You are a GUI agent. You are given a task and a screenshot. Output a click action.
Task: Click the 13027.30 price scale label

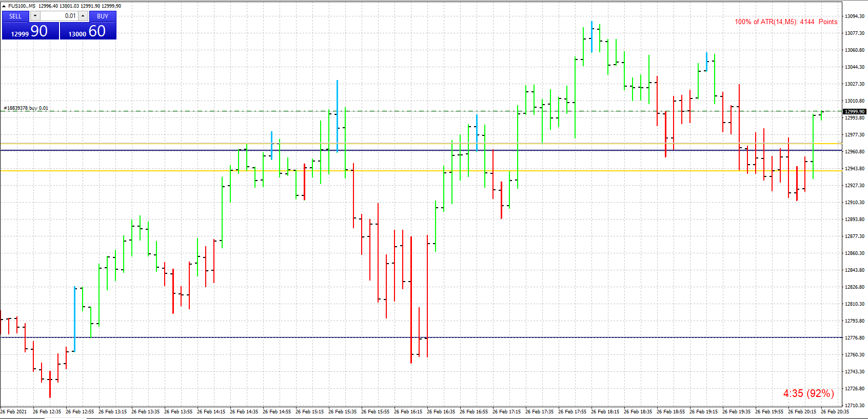point(855,84)
